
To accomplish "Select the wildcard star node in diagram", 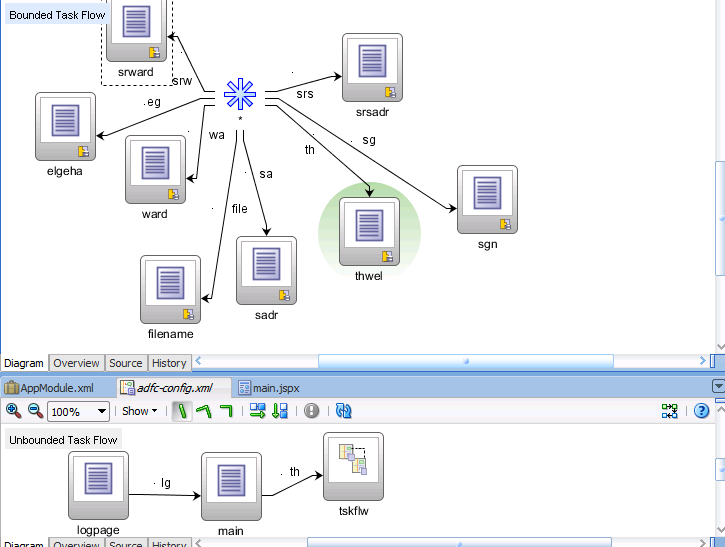I will pyautogui.click(x=239, y=95).
